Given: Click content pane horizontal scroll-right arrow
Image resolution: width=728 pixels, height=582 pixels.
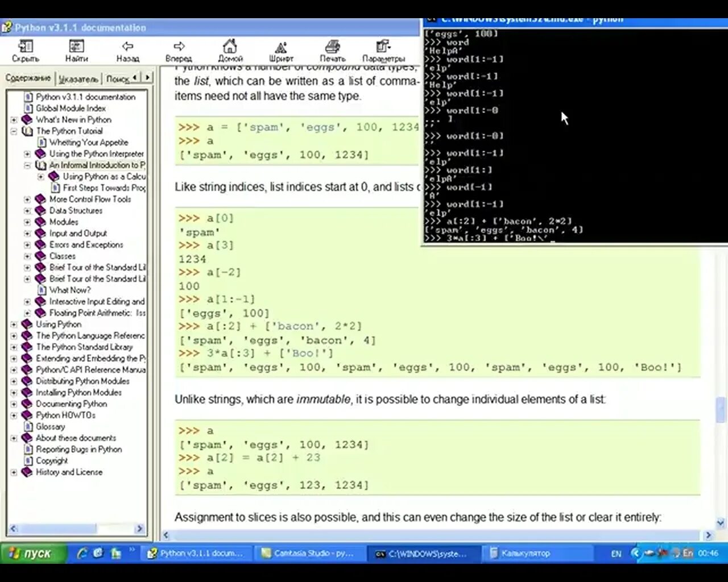Looking at the screenshot, I should click(x=708, y=535).
